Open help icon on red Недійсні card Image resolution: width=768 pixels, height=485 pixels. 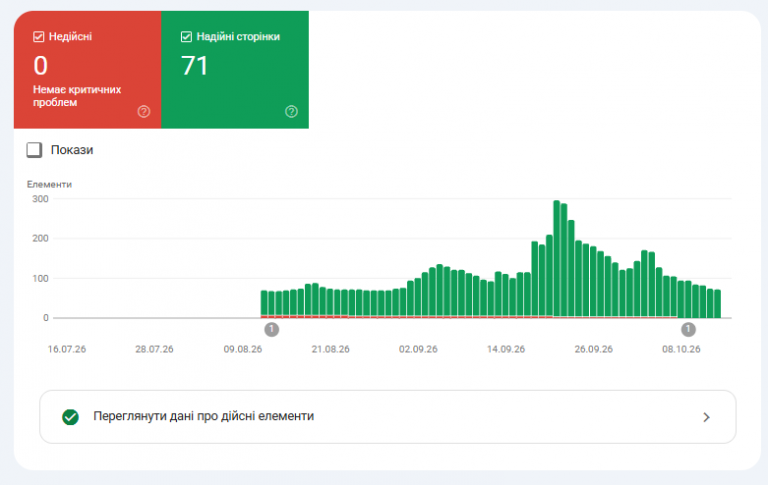tap(144, 112)
